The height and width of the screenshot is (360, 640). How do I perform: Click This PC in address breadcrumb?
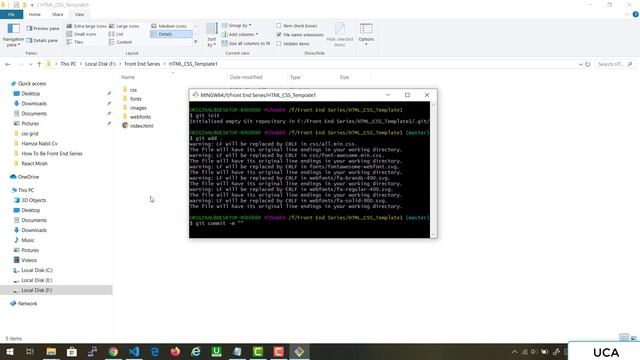coord(68,64)
